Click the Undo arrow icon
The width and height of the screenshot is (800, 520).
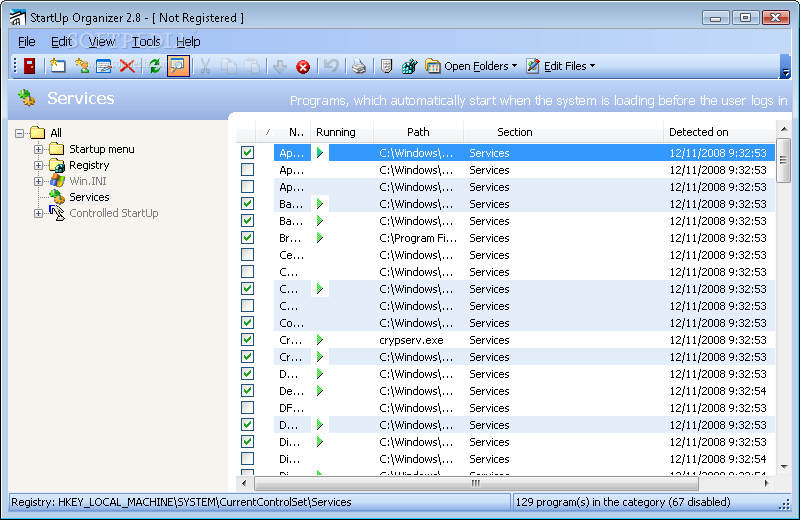[331, 66]
